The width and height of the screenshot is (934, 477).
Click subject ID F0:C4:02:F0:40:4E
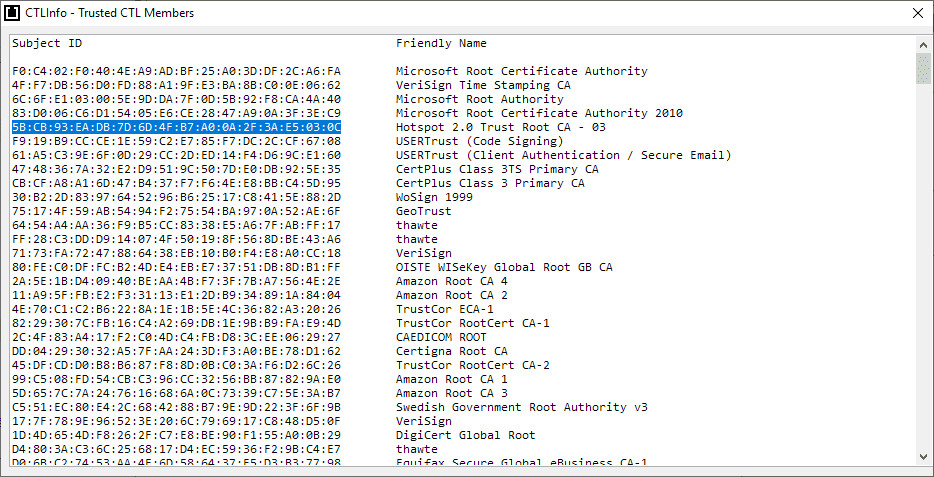[176, 71]
